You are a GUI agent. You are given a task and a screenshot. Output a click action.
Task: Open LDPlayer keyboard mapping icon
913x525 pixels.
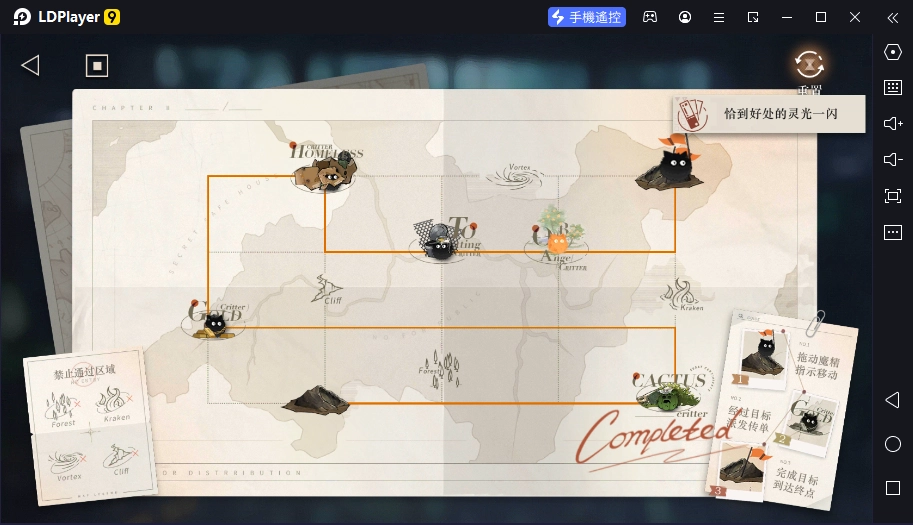point(893,88)
